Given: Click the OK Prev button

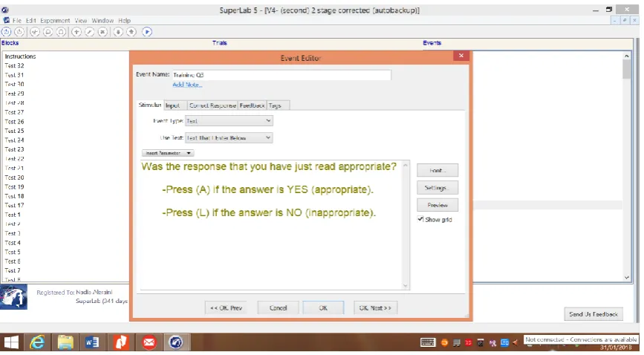Looking at the screenshot, I should coord(226,307).
